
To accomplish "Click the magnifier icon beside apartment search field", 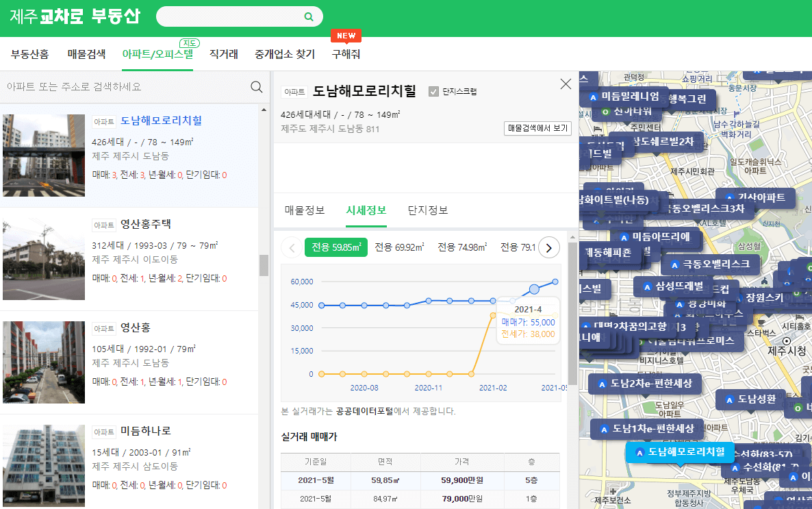I will pos(256,86).
